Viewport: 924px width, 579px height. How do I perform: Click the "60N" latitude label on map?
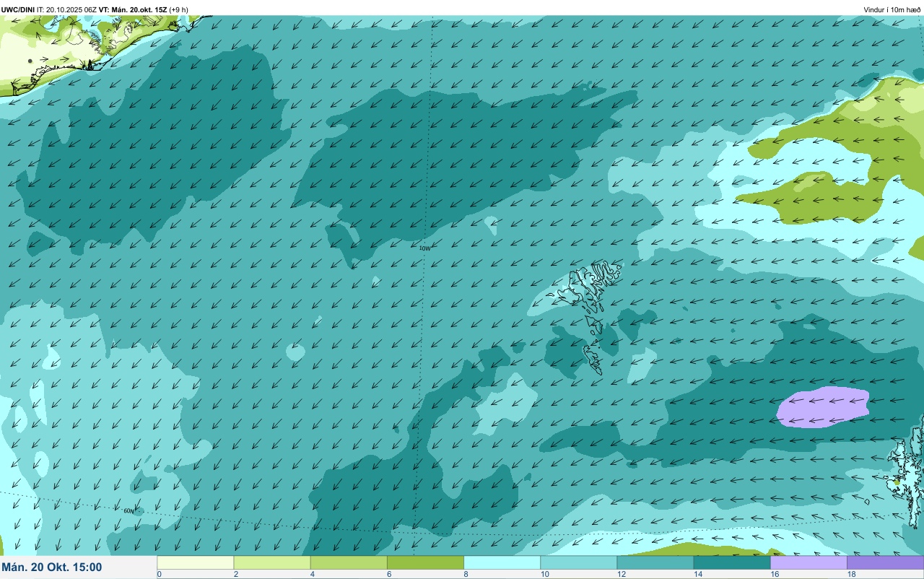(128, 511)
